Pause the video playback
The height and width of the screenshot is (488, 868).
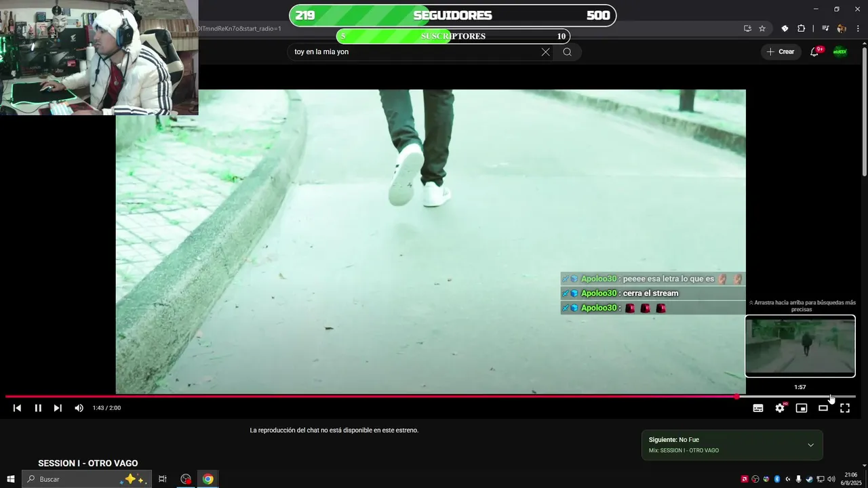click(38, 408)
